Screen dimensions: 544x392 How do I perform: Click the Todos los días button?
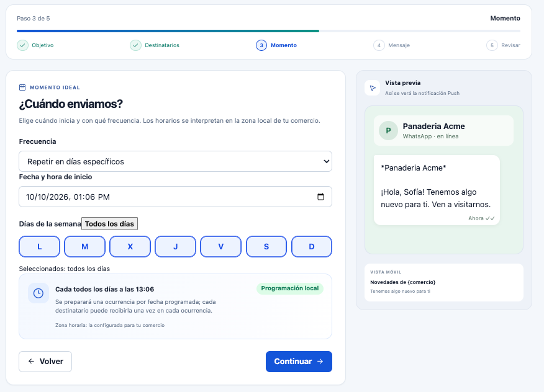[110, 224]
